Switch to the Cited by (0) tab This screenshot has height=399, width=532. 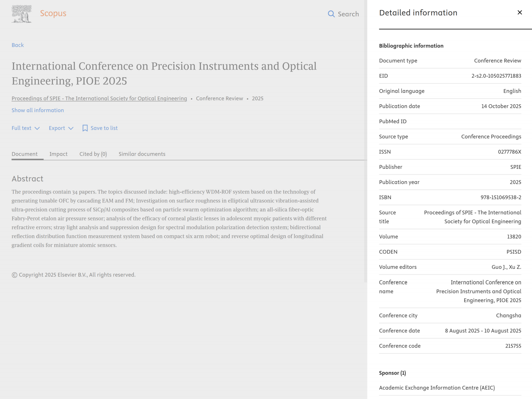point(93,154)
